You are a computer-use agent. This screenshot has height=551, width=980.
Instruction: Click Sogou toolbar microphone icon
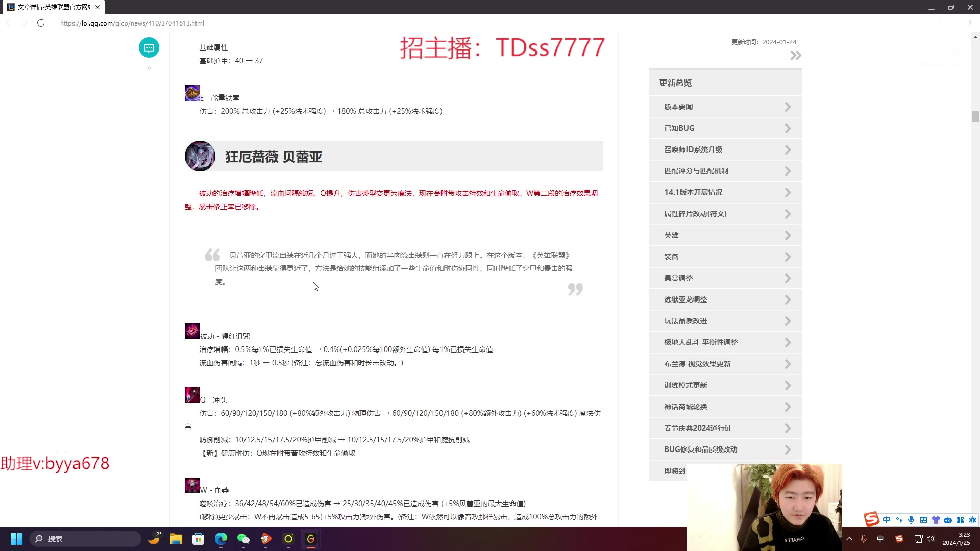(x=911, y=520)
